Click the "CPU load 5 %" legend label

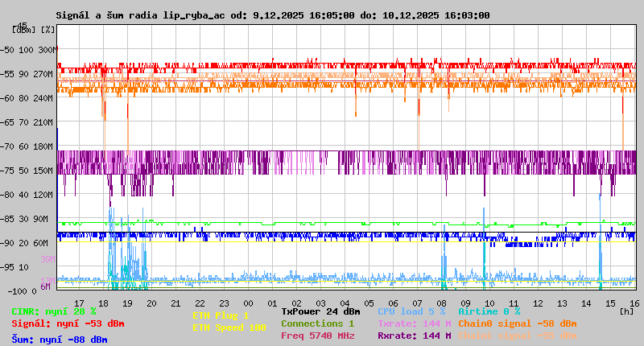(x=411, y=311)
